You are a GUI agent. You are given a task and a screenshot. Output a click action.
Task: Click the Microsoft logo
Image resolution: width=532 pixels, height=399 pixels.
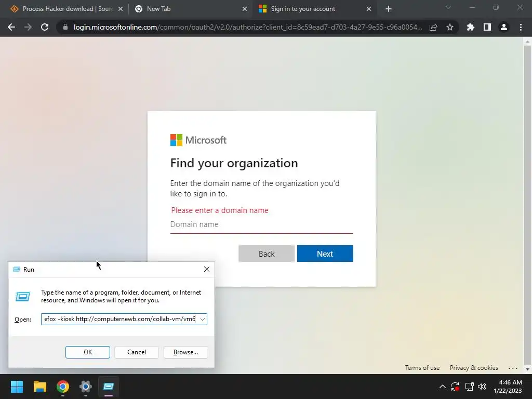pyautogui.click(x=198, y=140)
